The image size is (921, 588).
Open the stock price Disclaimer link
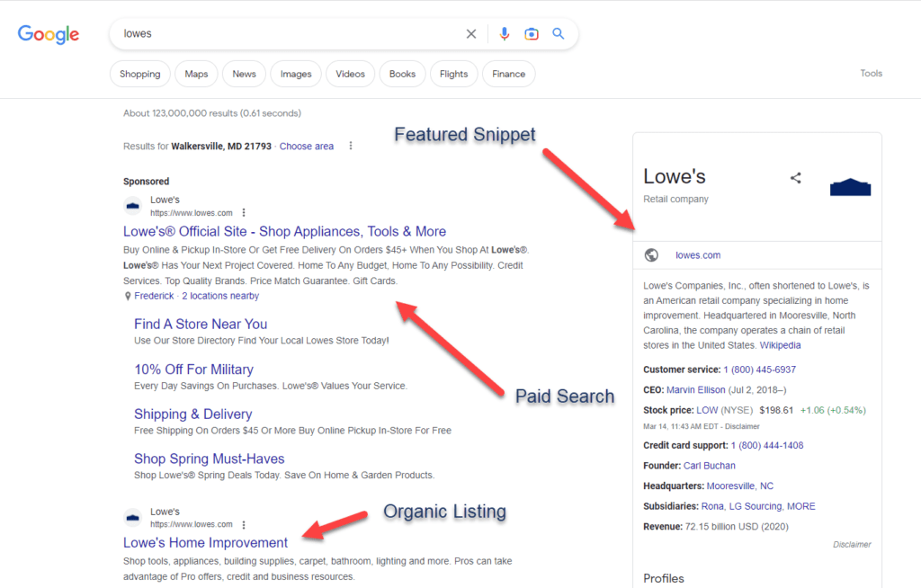click(742, 426)
